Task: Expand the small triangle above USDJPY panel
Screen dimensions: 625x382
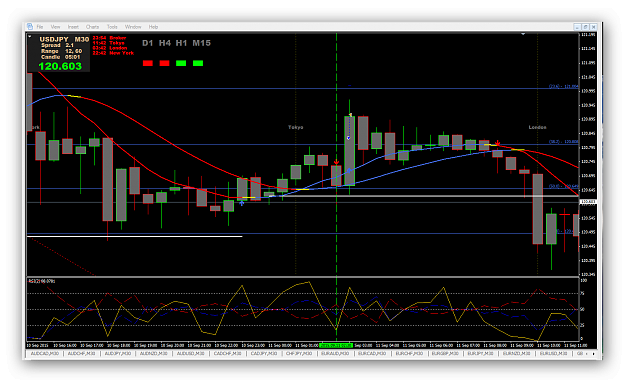Action: click(29, 36)
